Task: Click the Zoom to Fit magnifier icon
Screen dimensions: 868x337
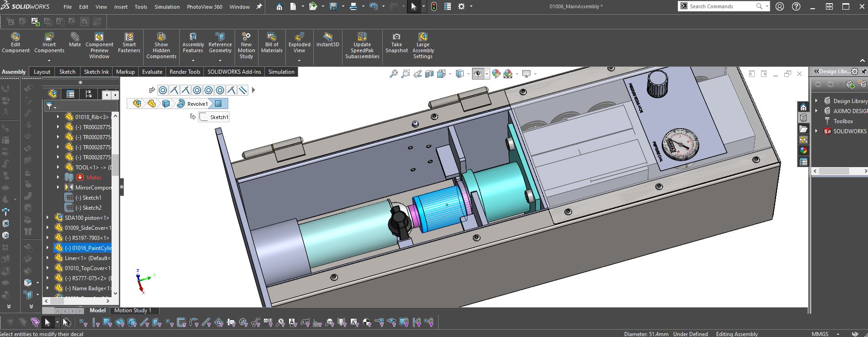Action: (393, 74)
